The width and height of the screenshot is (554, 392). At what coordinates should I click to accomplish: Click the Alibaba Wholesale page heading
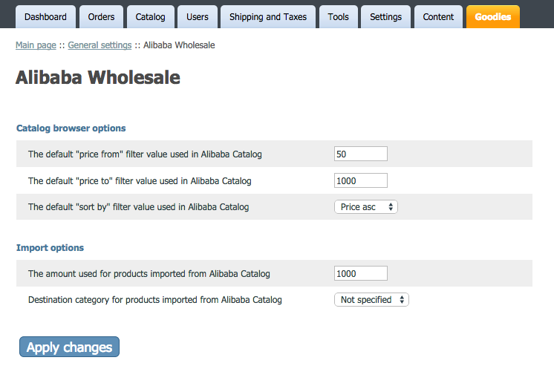tap(98, 77)
